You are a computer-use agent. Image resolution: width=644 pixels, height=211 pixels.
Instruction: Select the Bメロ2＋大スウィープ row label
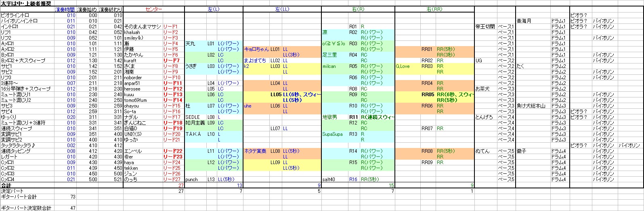point(27,60)
